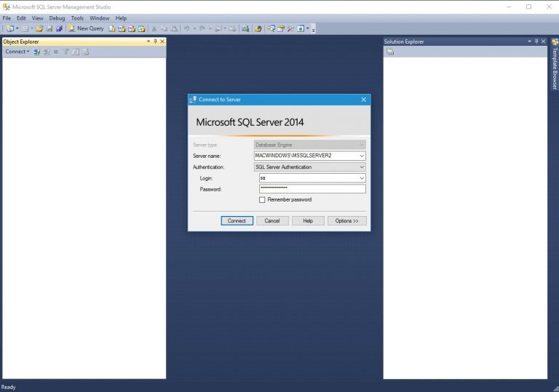This screenshot has width=559, height=392.
Task: Click the Save All toolbar icon
Action: (59, 28)
